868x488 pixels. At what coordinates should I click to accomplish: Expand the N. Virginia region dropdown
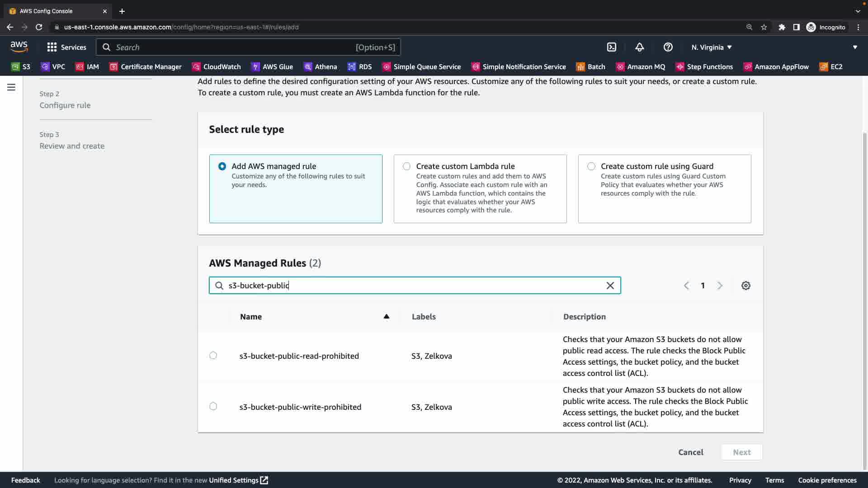[x=711, y=47]
